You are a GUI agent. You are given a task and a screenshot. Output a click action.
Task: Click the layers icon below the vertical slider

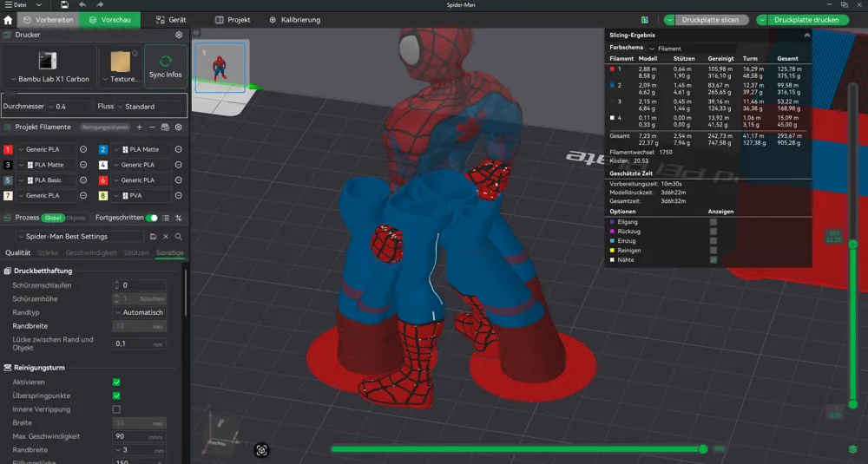tap(853, 449)
